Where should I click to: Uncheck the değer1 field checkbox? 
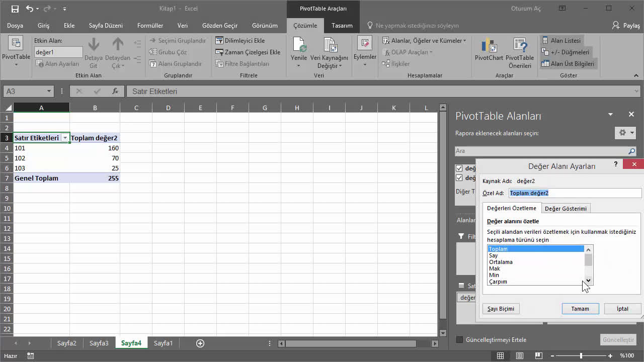459,169
